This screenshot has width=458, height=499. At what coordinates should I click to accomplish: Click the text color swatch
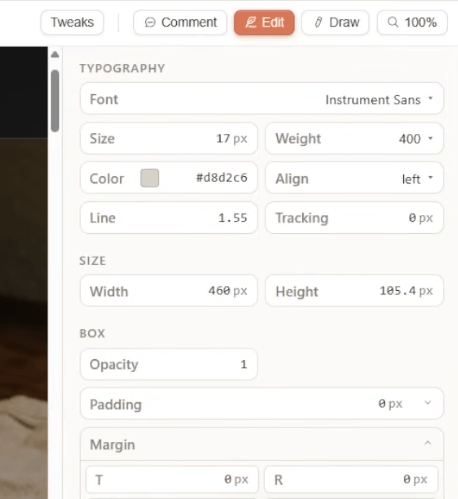pyautogui.click(x=150, y=178)
